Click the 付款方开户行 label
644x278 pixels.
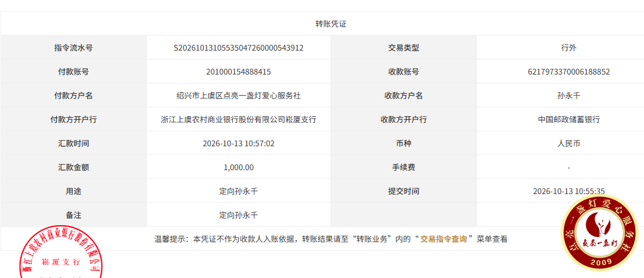pos(73,119)
